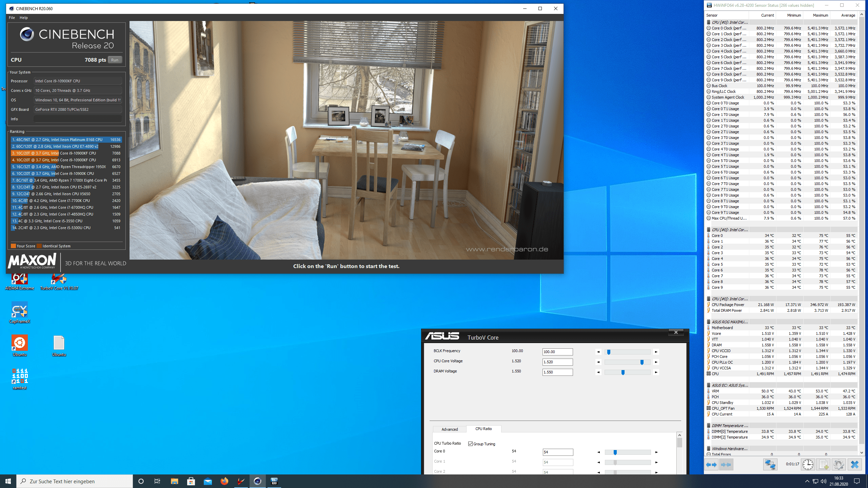The width and height of the screenshot is (868, 488).
Task: Open the File menu in Cinebench
Action: [12, 18]
